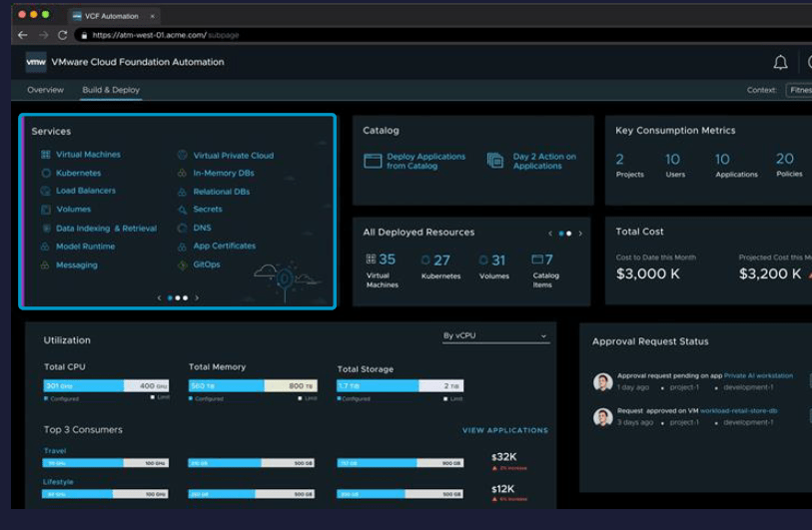812x530 pixels.
Task: Go to next Services page arrow
Action: [197, 297]
